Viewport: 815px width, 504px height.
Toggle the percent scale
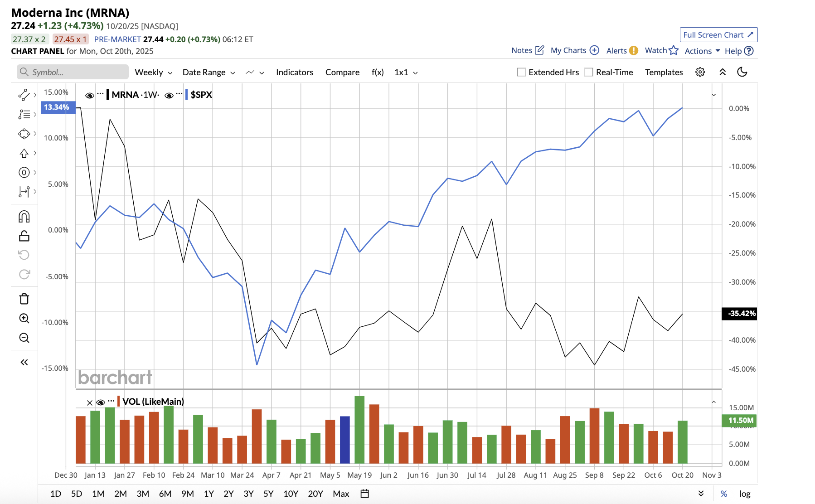tap(724, 494)
